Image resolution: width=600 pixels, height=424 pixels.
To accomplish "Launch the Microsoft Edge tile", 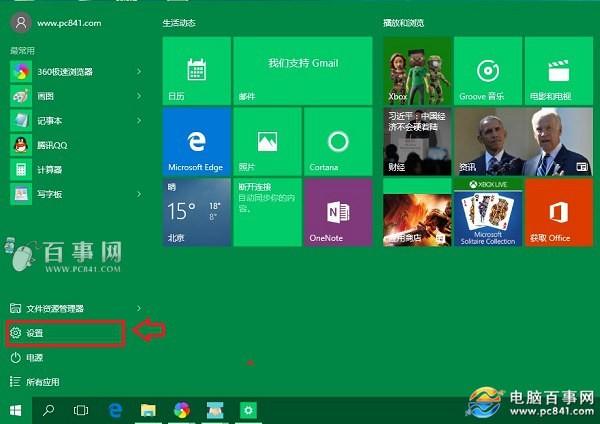I will pyautogui.click(x=197, y=142).
